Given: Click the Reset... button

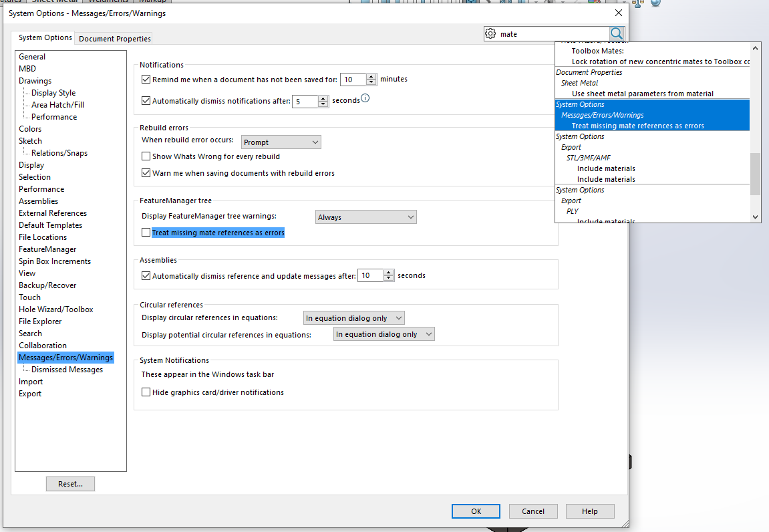Looking at the screenshot, I should point(70,484).
